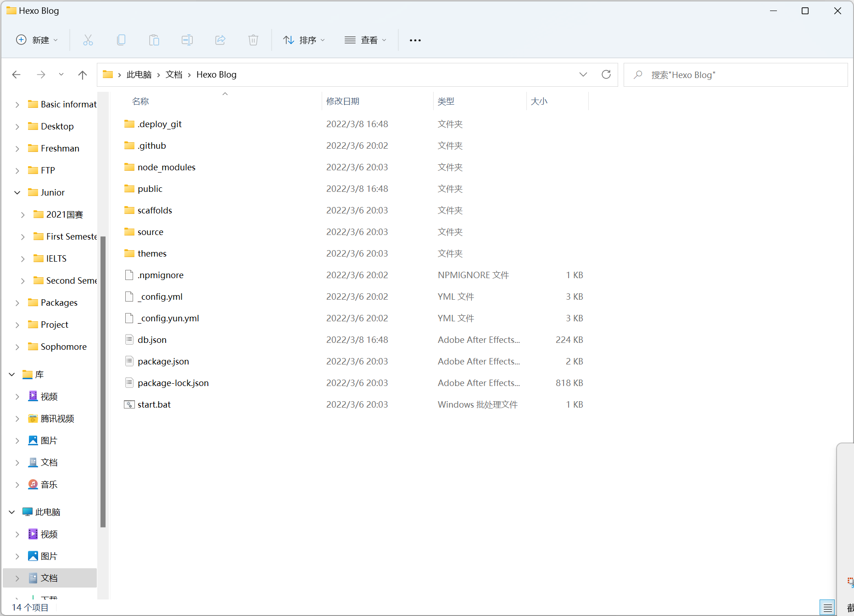854x616 pixels.
Task: Click the Cut scissors icon in toolbar
Action: (88, 40)
